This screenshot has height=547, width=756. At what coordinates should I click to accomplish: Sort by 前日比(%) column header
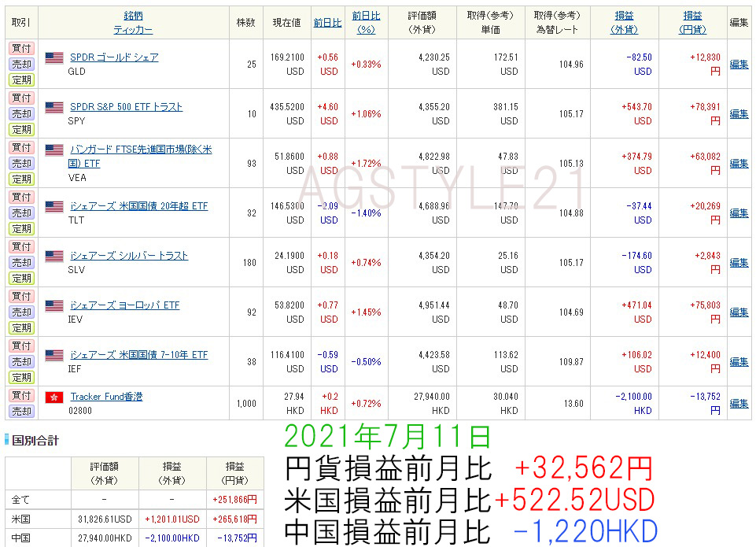click(366, 23)
